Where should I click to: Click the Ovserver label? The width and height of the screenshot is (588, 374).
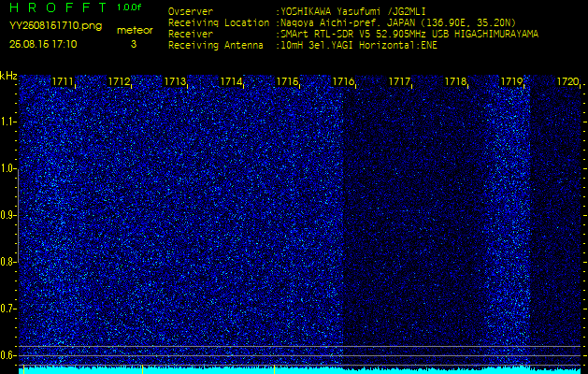pyautogui.click(x=191, y=11)
